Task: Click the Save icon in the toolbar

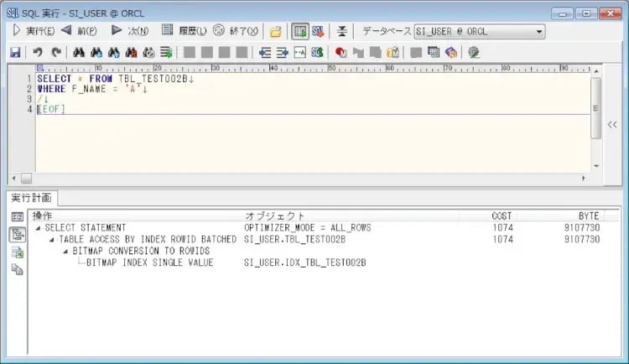Action: [x=15, y=52]
